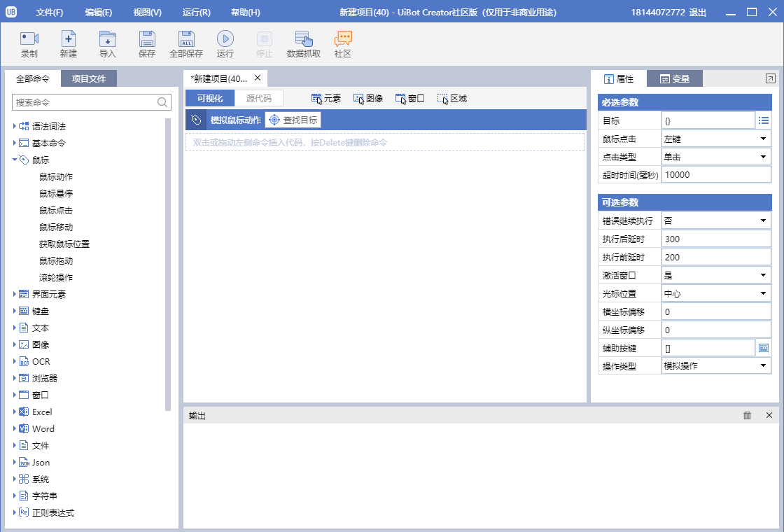Expand the Excel tree node
Viewport: 784px width, 532px height.
pos(15,412)
